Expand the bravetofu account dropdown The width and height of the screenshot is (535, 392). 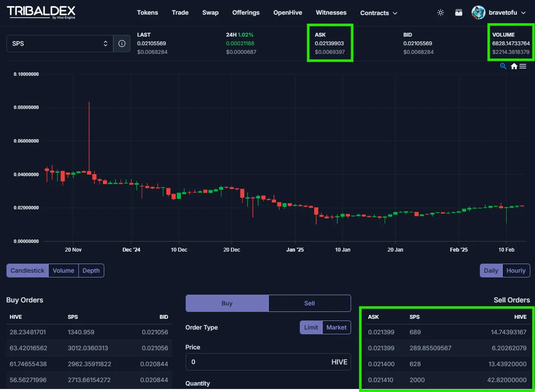click(507, 13)
